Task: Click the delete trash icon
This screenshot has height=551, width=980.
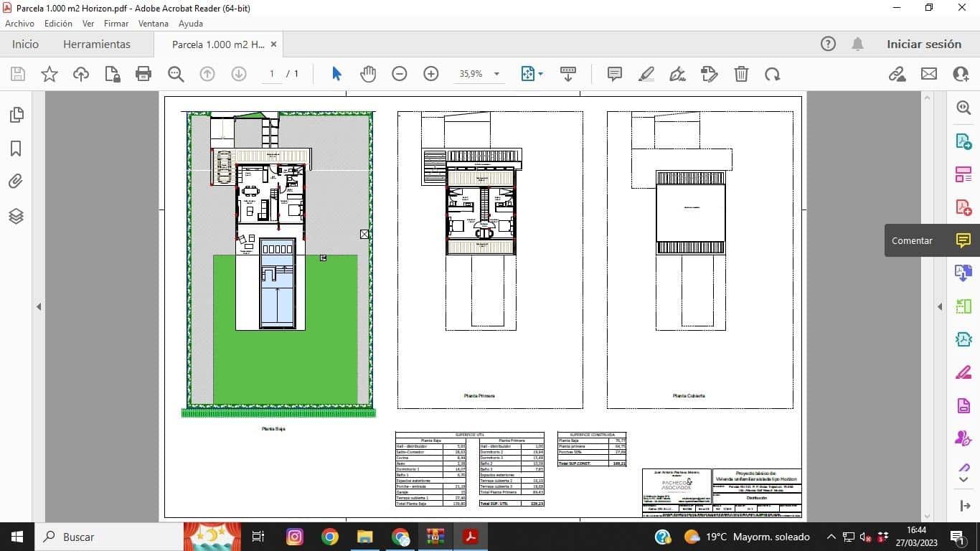Action: tap(741, 74)
